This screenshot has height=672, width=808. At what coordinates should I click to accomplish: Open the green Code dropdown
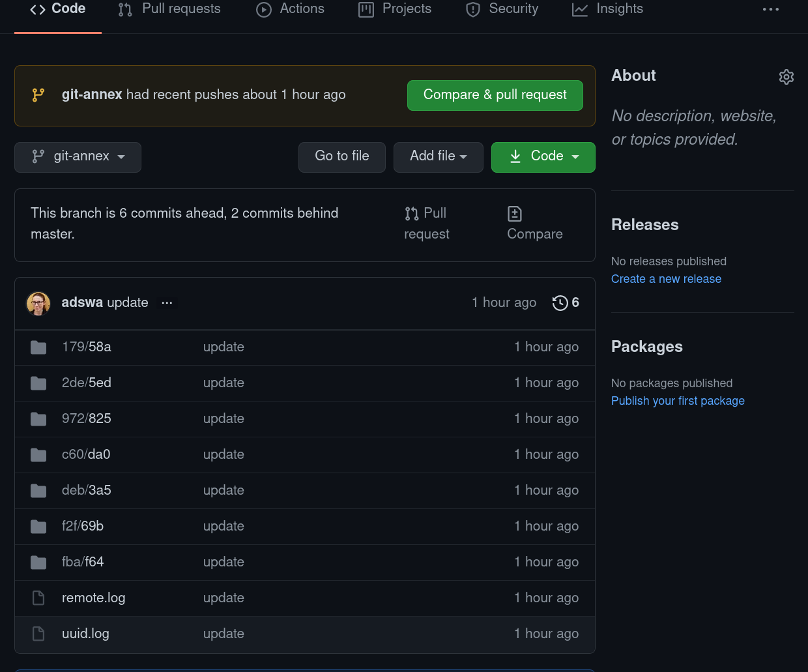click(543, 157)
